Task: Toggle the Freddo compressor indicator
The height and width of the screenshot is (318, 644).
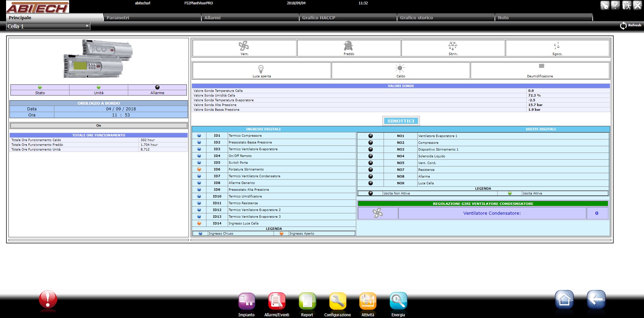Action: point(348,46)
